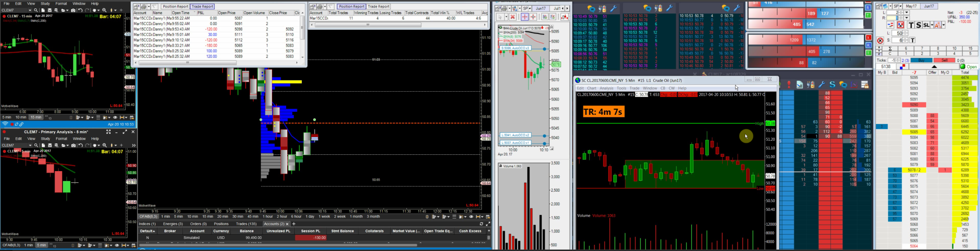Select the May17 contract button in the order ladder
Viewport: 980px width, 251px height.
[912, 6]
